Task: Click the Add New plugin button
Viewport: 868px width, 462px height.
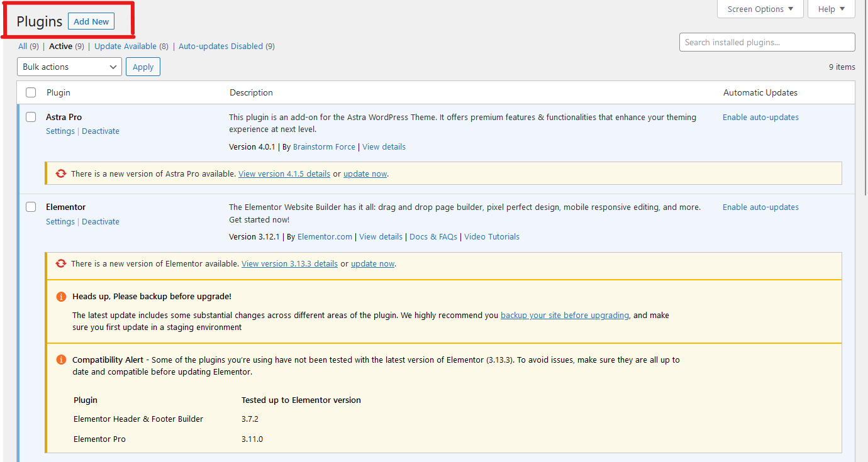Action: (x=91, y=21)
